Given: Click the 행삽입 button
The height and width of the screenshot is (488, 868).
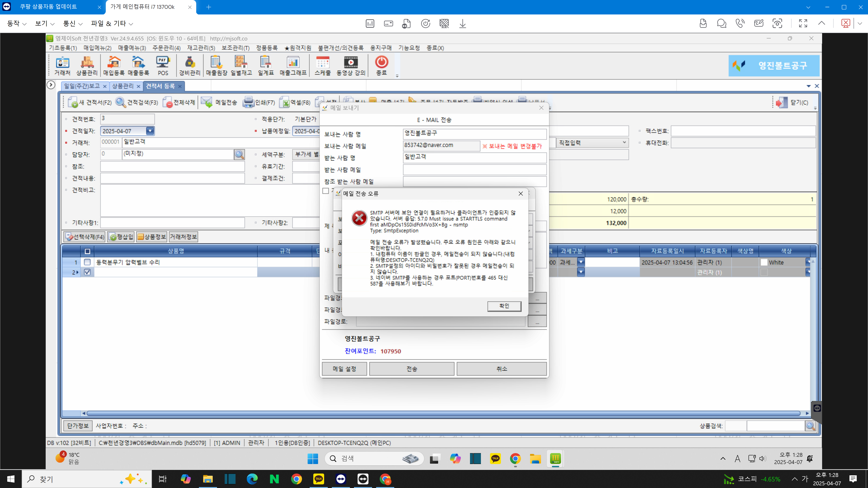Looking at the screenshot, I should coord(121,237).
